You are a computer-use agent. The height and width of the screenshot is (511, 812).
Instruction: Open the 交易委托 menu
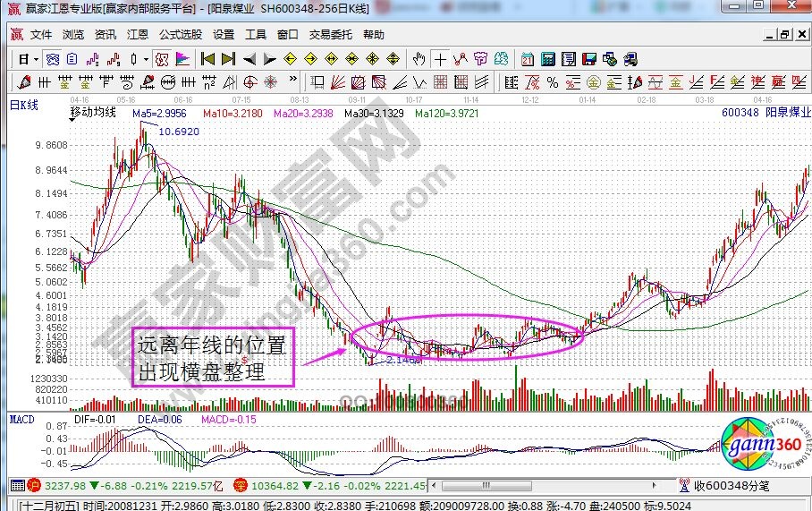coord(331,35)
